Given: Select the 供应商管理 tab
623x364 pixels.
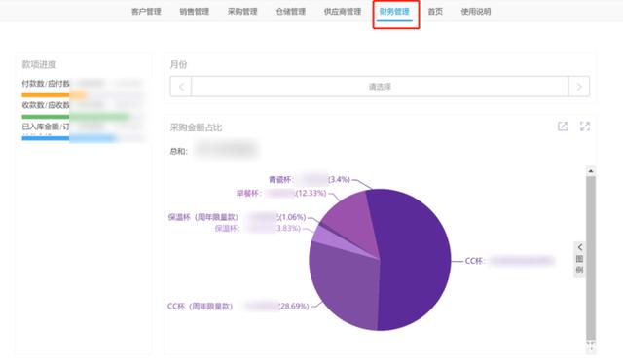Looking at the screenshot, I should tap(343, 12).
